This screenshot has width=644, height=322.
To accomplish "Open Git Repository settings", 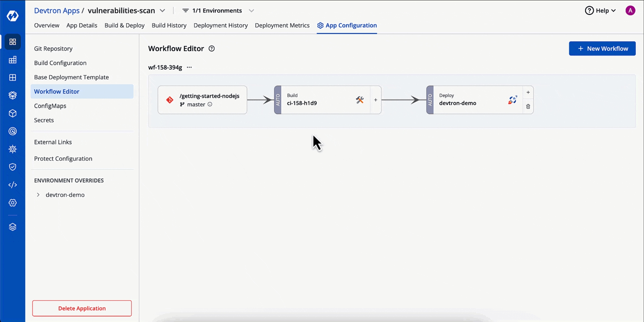I will coord(53,49).
